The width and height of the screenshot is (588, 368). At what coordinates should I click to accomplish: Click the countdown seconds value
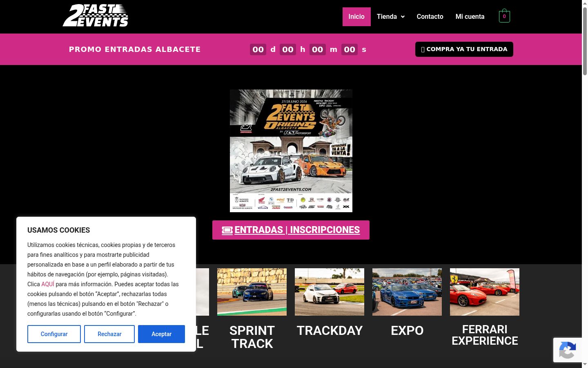(x=350, y=49)
